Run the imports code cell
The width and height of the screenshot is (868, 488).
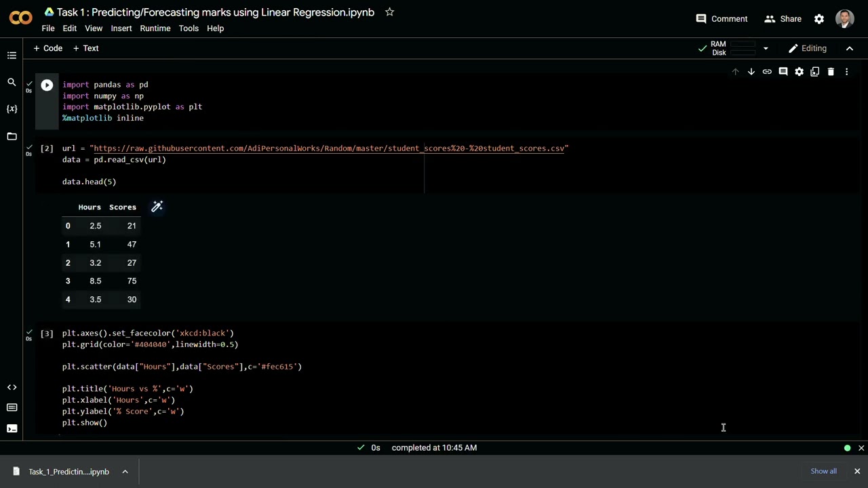pos(47,85)
